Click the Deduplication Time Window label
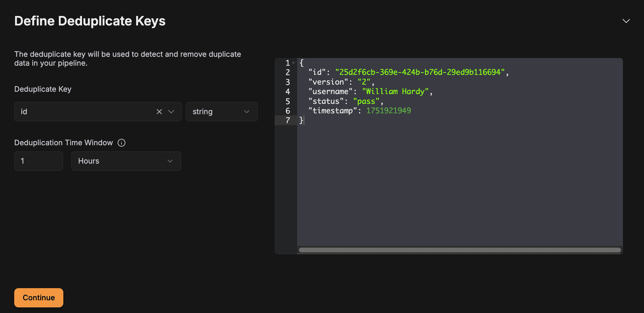This screenshot has width=644, height=313. [64, 143]
